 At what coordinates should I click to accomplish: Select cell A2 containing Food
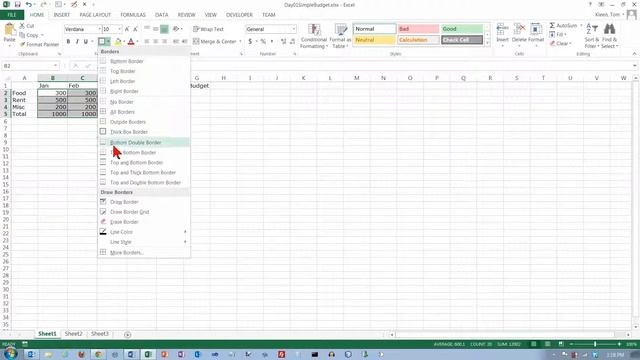point(24,93)
